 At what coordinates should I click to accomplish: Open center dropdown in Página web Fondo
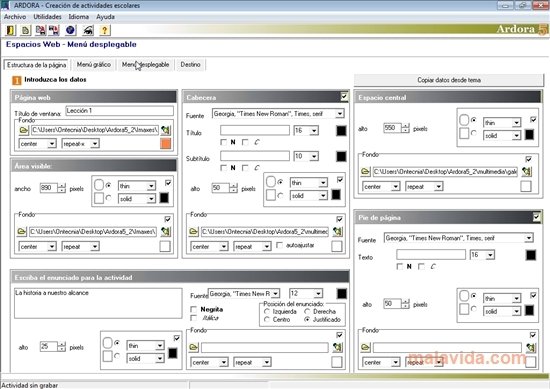(52, 144)
